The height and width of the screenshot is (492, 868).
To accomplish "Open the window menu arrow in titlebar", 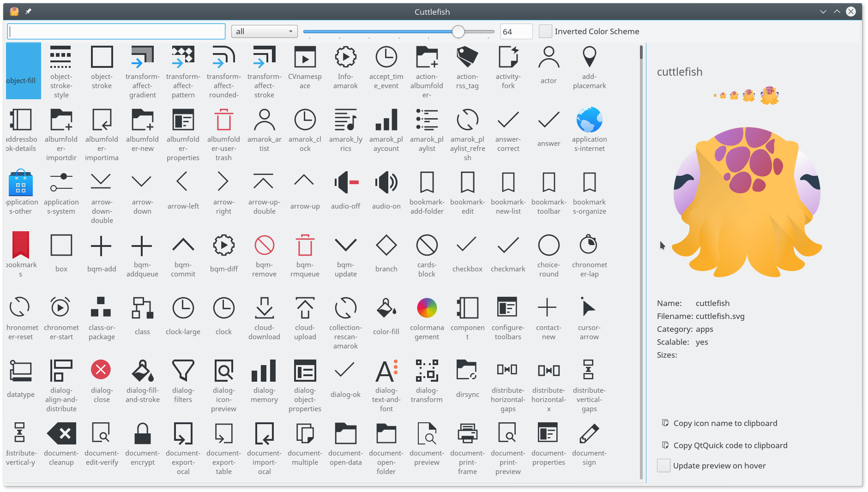I will pos(823,12).
